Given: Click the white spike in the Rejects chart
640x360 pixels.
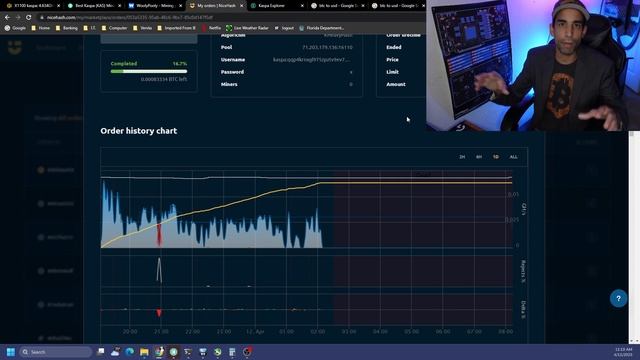Looking at the screenshot, I should (159, 270).
